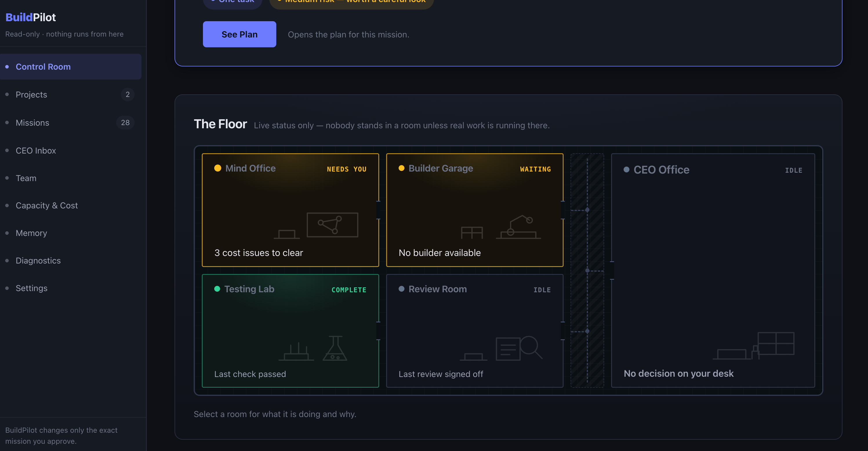
Task: Click the Mind Office whiteboard graph icon
Action: [x=332, y=225]
